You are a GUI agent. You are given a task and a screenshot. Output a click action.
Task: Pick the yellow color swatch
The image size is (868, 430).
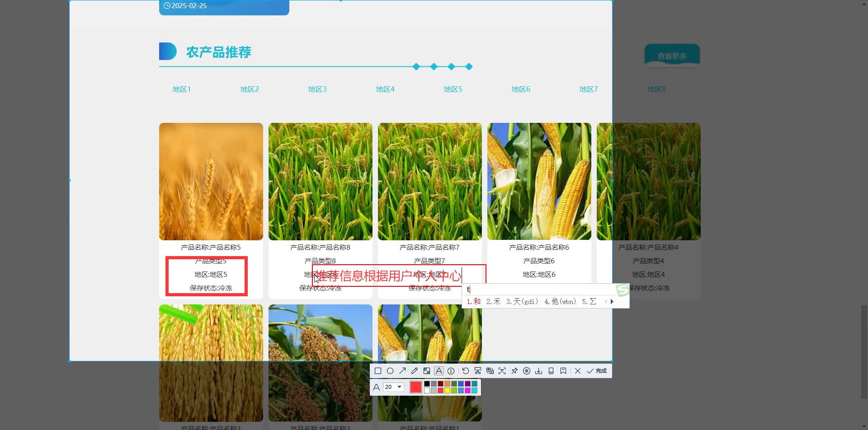pyautogui.click(x=447, y=390)
